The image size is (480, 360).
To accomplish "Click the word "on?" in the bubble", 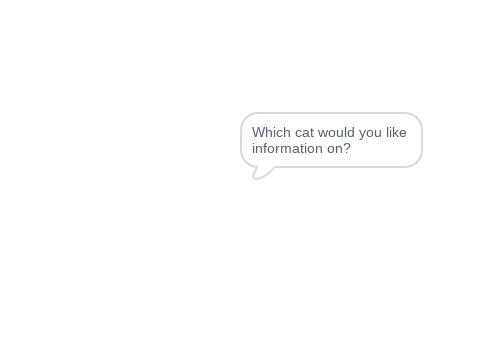I will click(339, 148).
